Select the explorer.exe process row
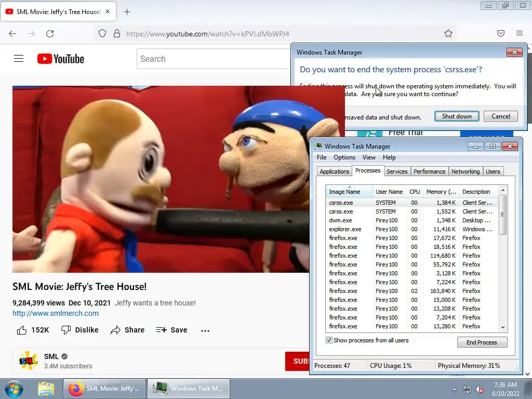 (411, 229)
